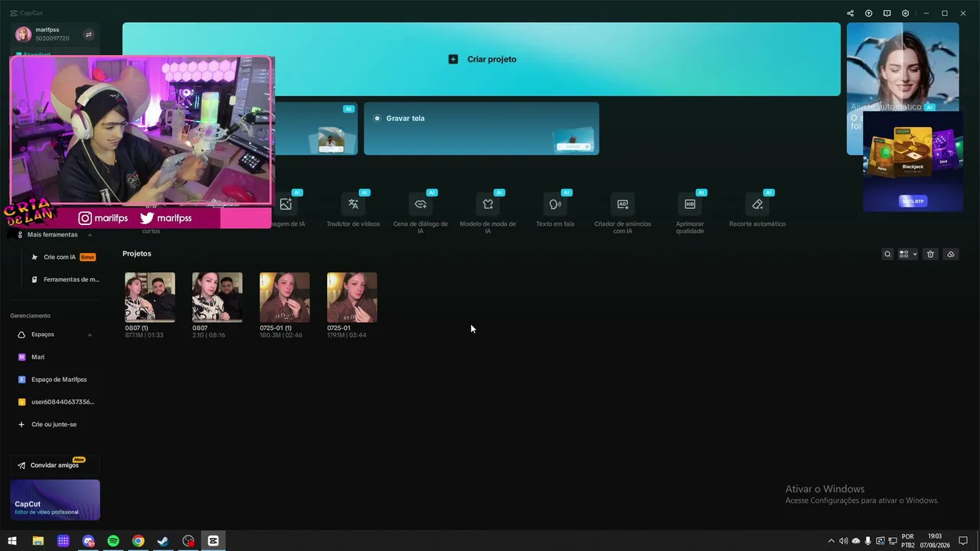Open the projects trash bin

pyautogui.click(x=930, y=254)
